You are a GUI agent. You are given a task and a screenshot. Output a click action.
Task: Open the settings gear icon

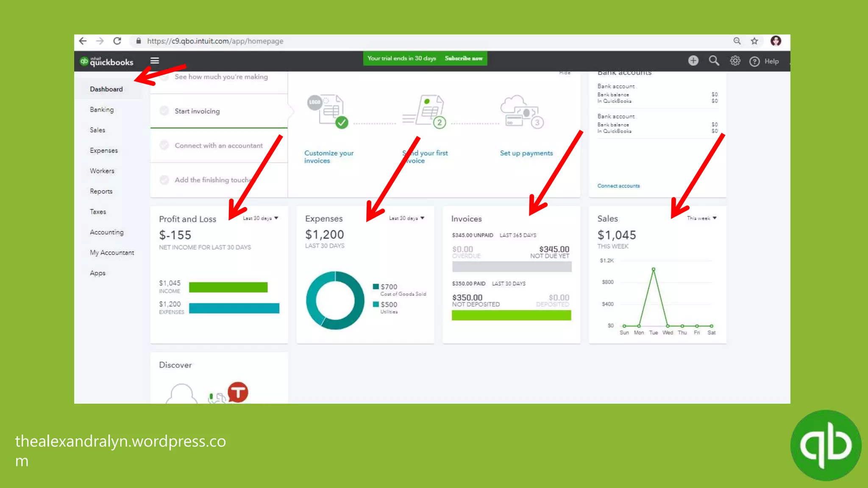point(735,61)
